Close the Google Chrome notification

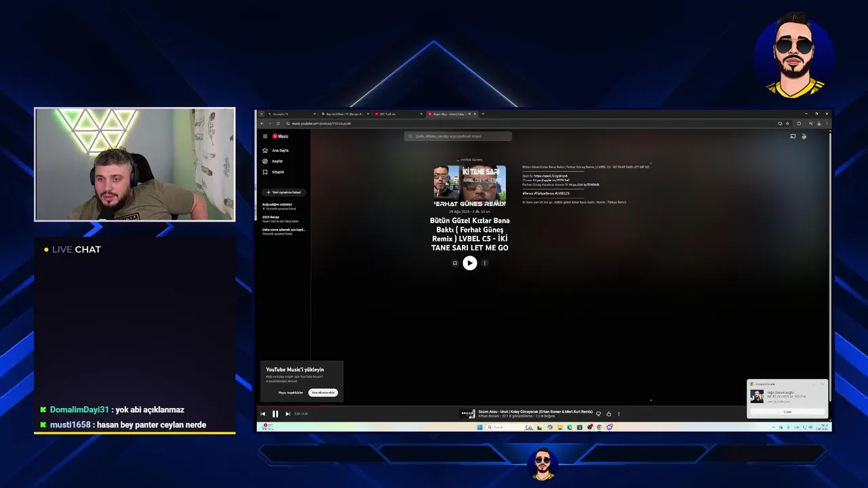(787, 411)
